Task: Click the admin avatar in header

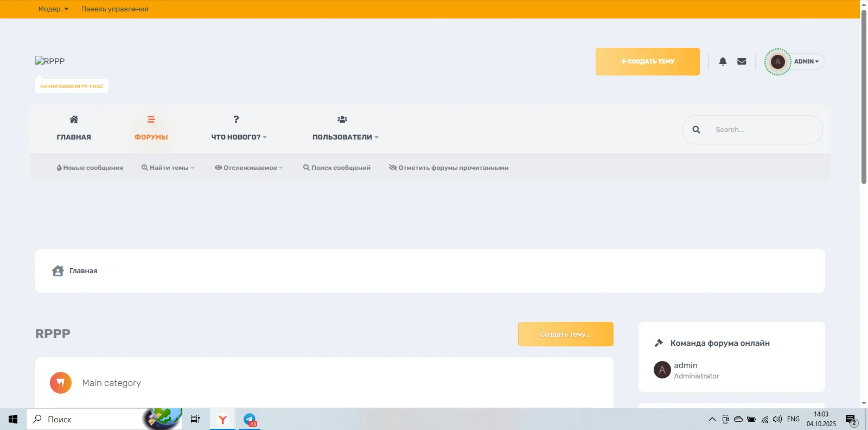Action: coord(777,62)
